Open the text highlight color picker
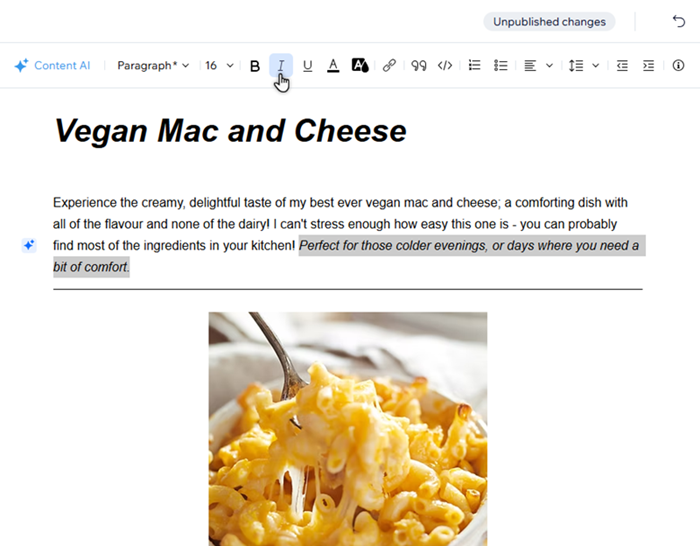The width and height of the screenshot is (700, 546). 360,66
